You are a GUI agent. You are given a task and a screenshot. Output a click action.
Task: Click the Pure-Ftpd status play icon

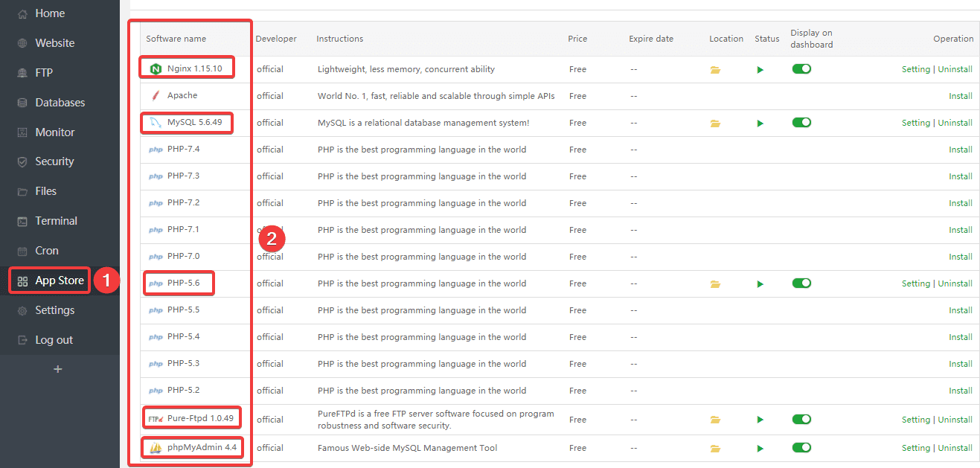click(x=760, y=420)
